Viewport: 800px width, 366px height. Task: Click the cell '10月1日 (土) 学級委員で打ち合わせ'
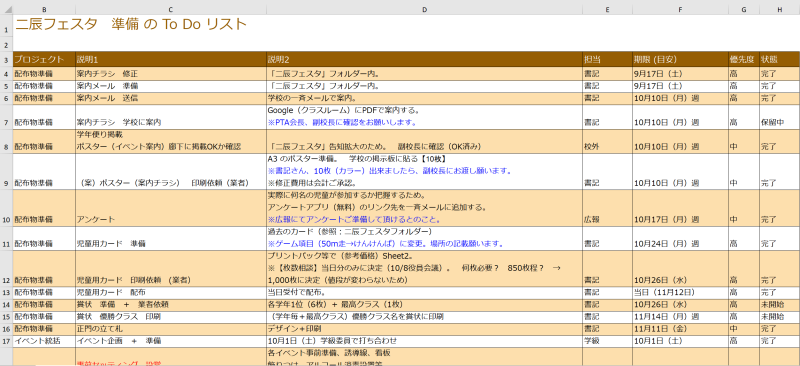point(424,341)
